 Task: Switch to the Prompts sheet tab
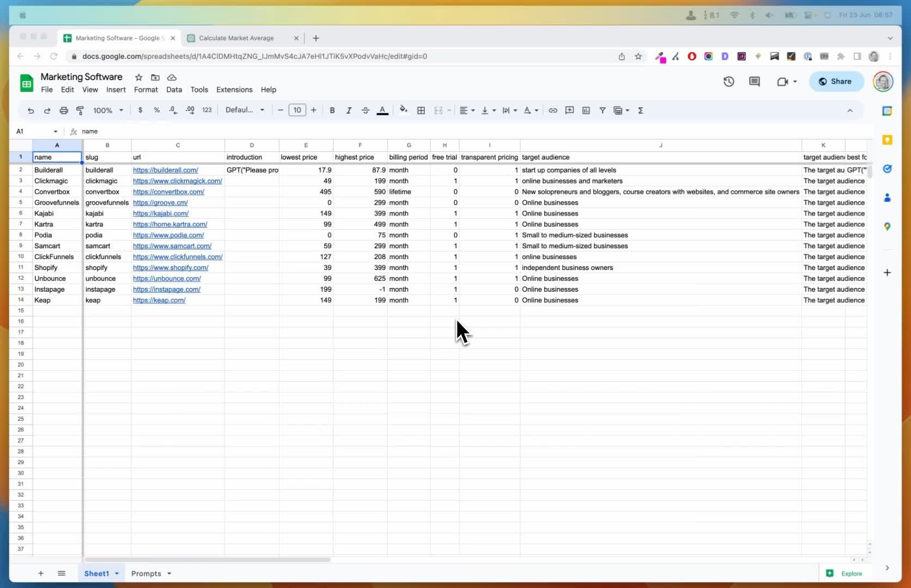pos(151,573)
